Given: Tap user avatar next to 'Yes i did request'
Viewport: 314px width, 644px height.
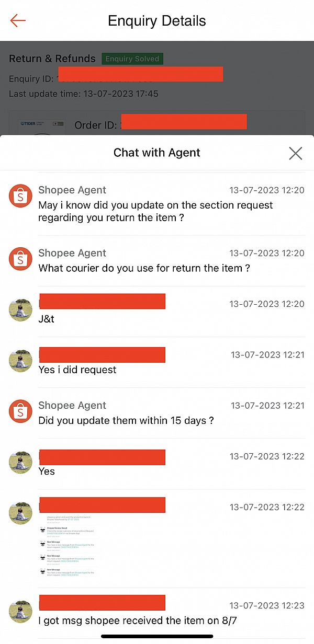Looking at the screenshot, I should point(20,361).
